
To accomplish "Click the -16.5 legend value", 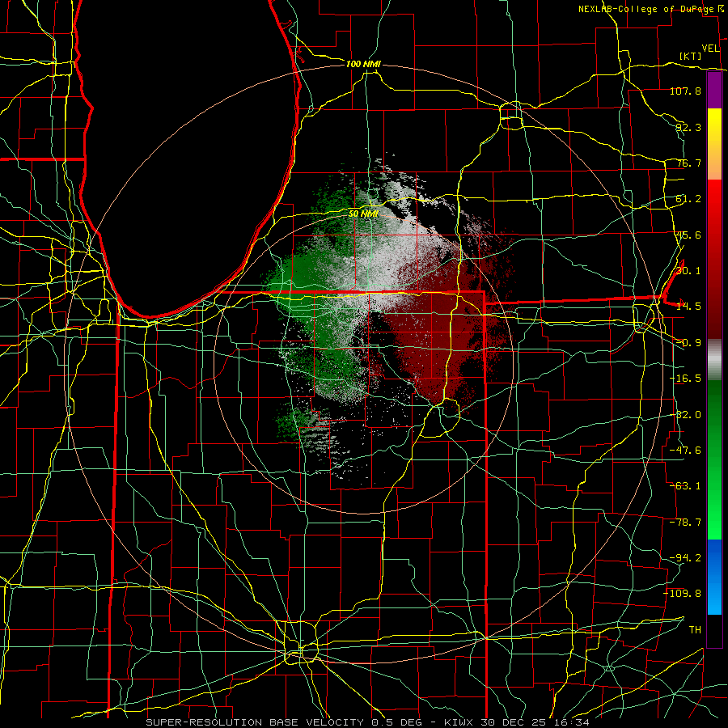I will coord(685,379).
